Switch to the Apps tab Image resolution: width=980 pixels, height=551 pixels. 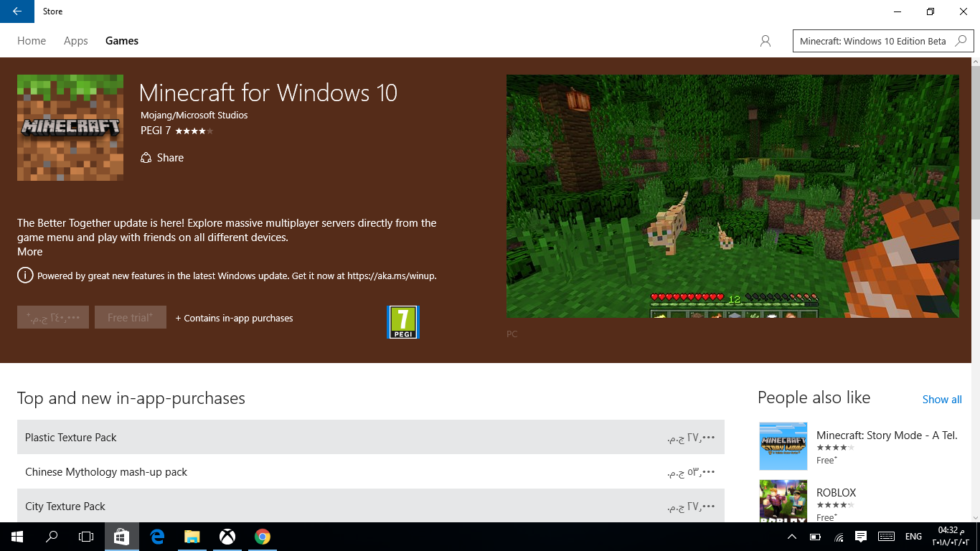(x=76, y=41)
